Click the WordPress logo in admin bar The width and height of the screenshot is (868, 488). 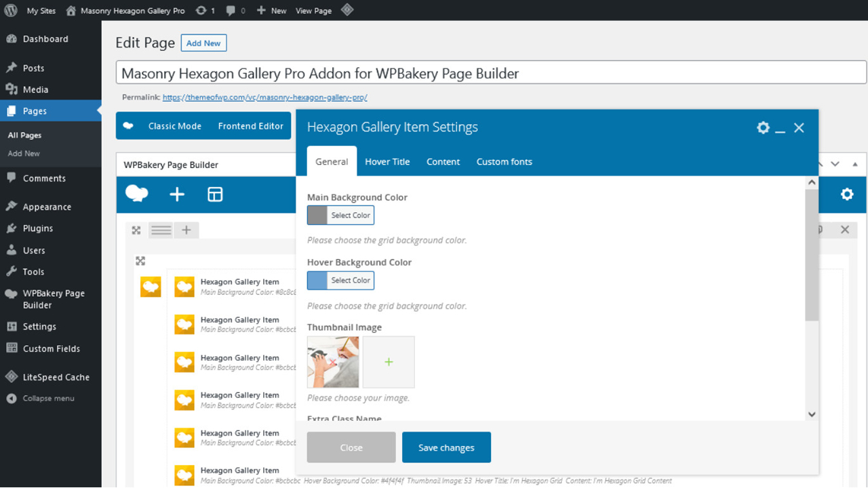click(11, 10)
